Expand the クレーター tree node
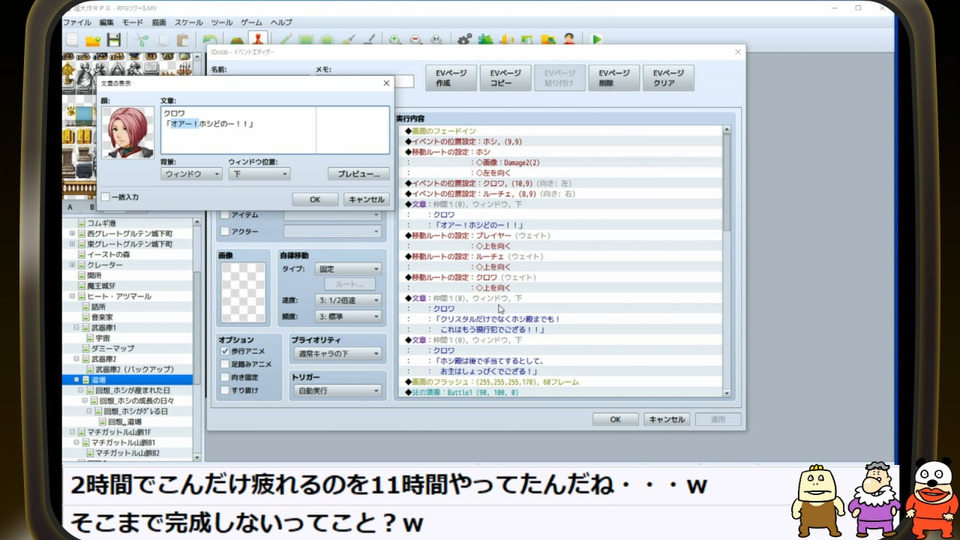This screenshot has width=960, height=540. [x=72, y=265]
